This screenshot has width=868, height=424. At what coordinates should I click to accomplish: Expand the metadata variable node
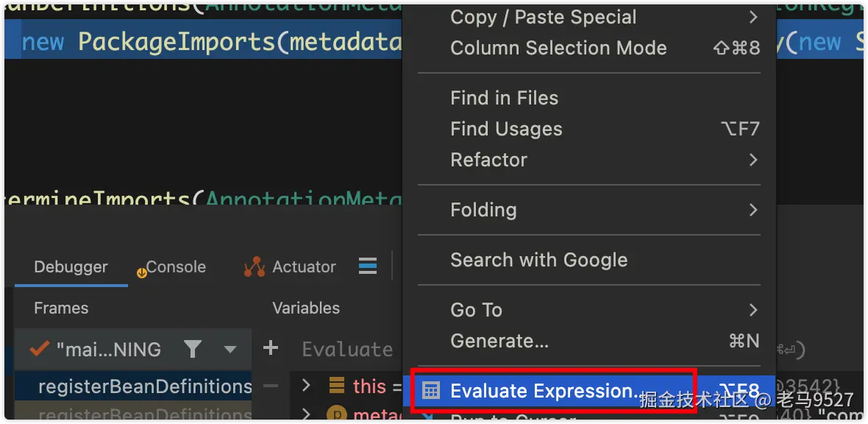click(307, 415)
